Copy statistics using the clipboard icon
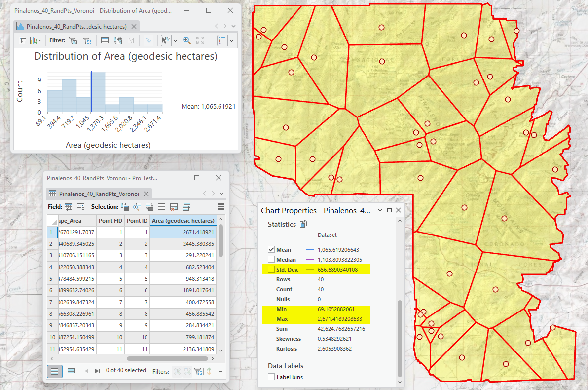The height and width of the screenshot is (390, 588). click(x=303, y=224)
